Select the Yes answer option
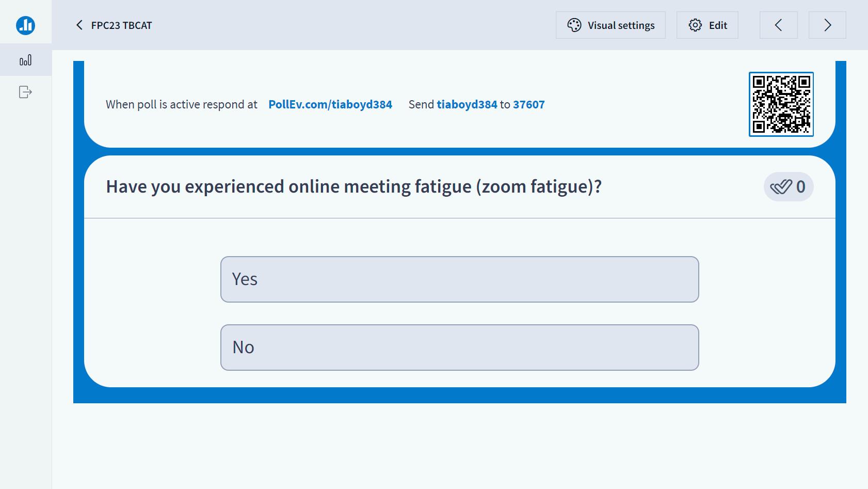The width and height of the screenshot is (868, 489). [x=459, y=279]
